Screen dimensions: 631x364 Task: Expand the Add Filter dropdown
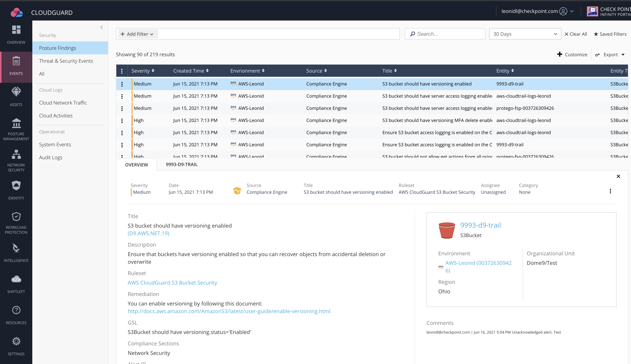point(137,34)
